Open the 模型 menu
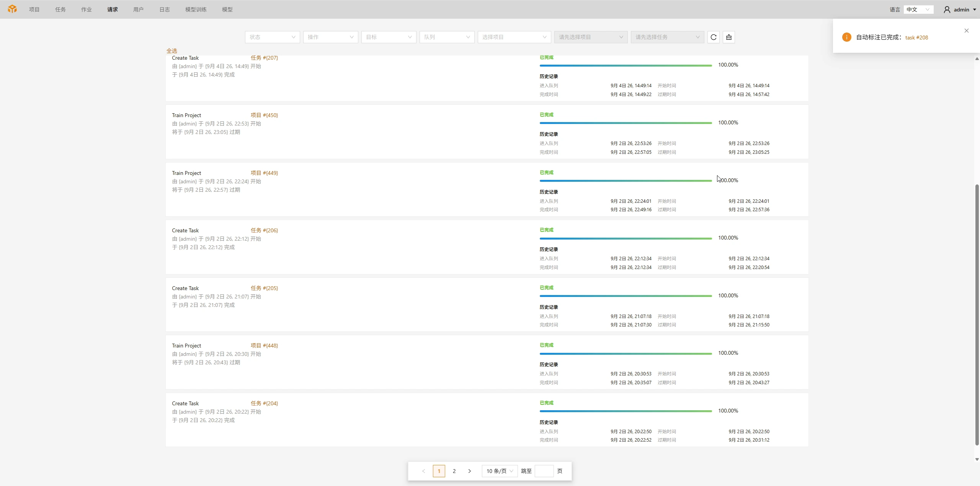 click(227, 10)
